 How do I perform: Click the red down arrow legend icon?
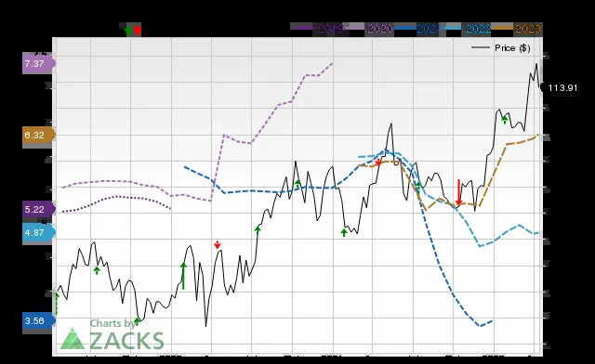tap(138, 30)
